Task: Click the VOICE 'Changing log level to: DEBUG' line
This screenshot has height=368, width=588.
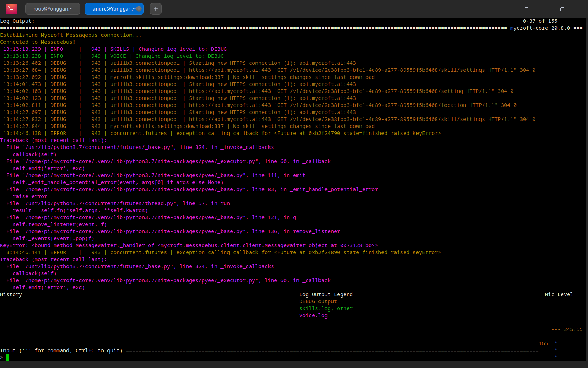Action: pos(113,56)
